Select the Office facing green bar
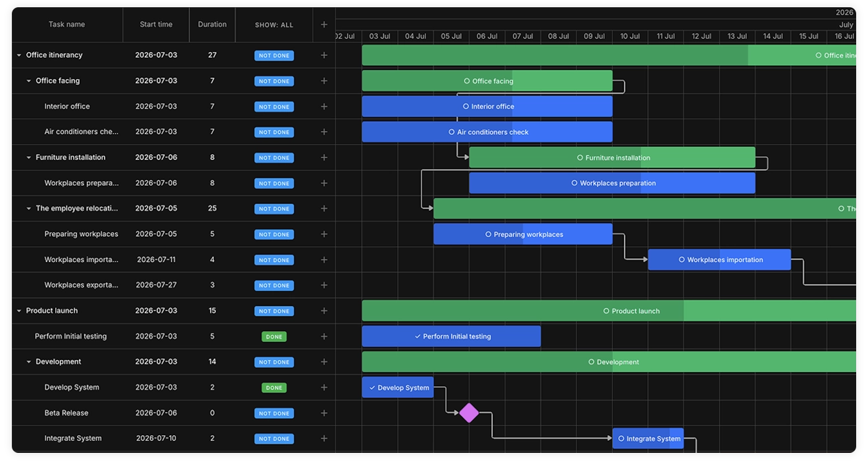868x470 pixels. (487, 81)
